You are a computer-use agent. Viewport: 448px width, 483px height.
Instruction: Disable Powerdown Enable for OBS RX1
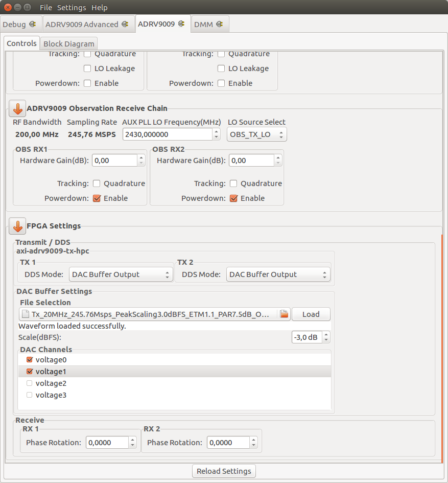tap(97, 198)
